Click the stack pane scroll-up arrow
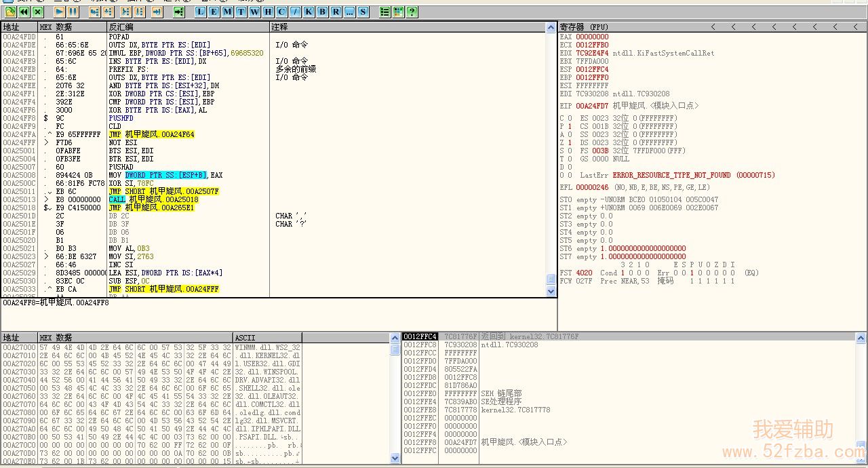The width and height of the screenshot is (868, 468). tap(861, 337)
